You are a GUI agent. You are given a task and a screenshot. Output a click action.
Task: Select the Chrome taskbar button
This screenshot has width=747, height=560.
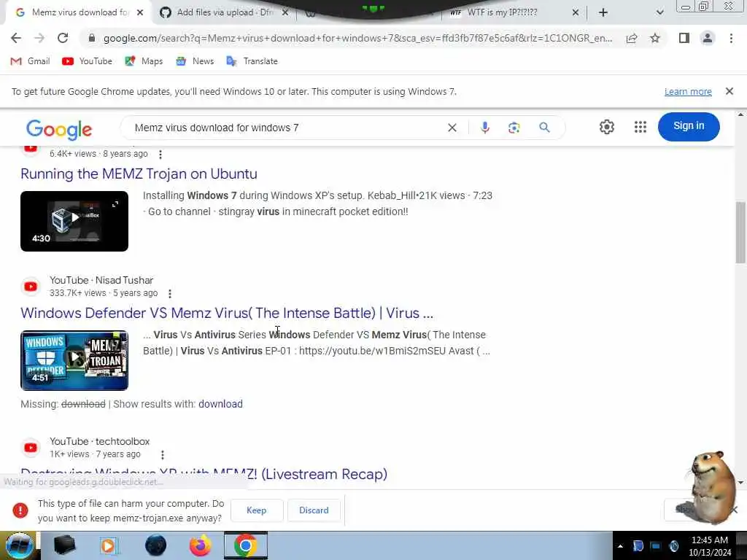coord(246,545)
